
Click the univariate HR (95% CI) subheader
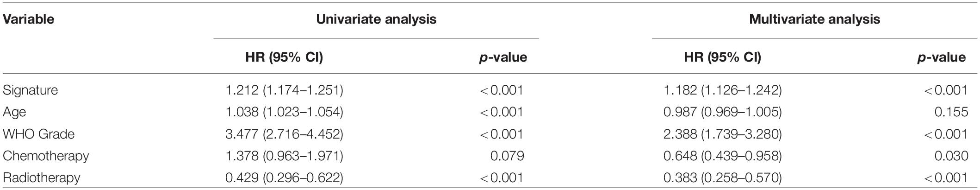coord(284,57)
